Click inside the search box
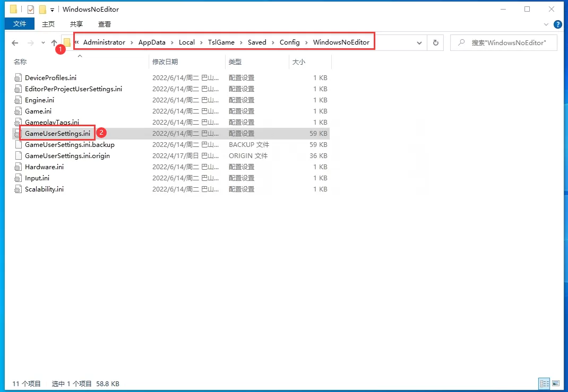Viewport: 568px width, 392px height. [503, 42]
